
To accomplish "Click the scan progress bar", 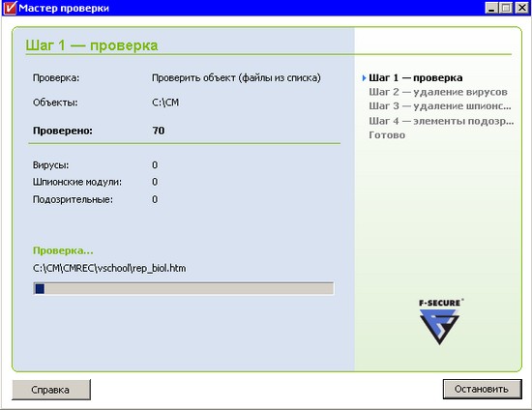I will coord(184,288).
